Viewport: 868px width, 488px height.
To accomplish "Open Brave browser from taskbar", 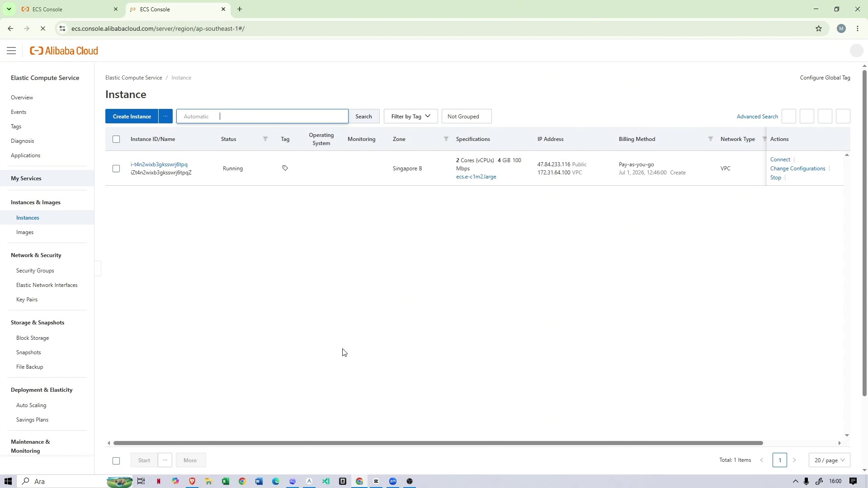I will [x=192, y=481].
